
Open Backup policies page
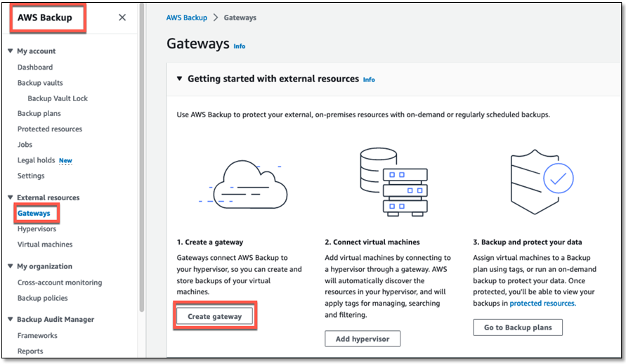43,298
